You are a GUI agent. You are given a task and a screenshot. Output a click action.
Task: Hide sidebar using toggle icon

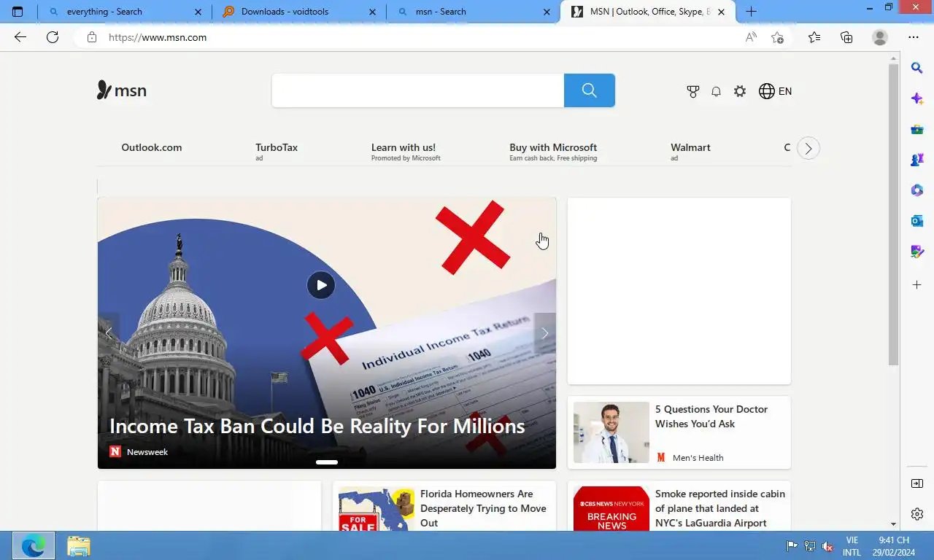click(x=917, y=483)
